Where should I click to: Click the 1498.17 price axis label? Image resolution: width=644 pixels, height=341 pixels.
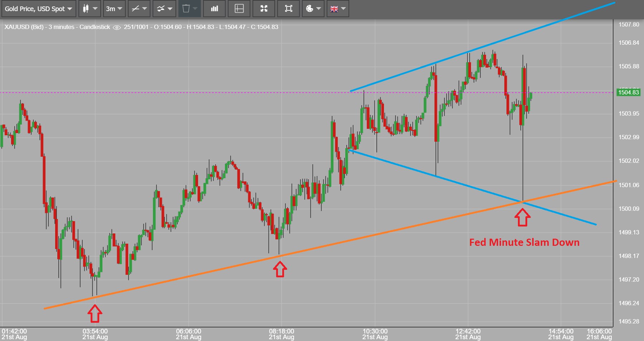tap(629, 256)
